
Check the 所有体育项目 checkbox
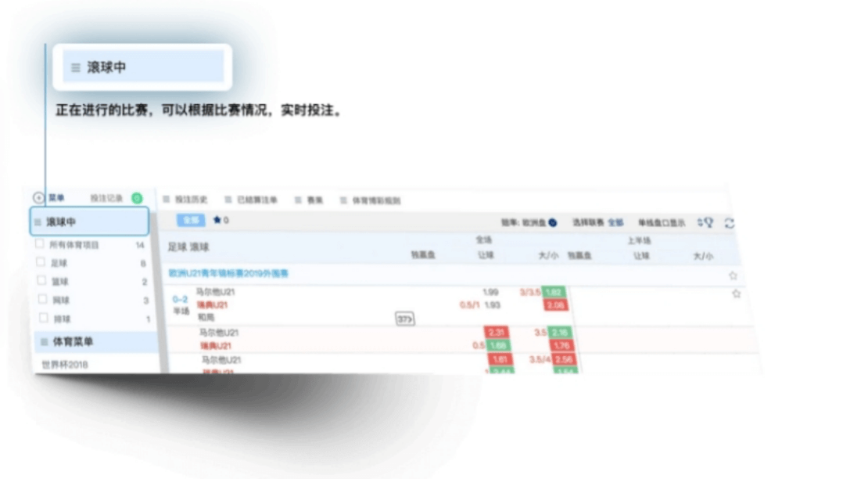tap(41, 244)
